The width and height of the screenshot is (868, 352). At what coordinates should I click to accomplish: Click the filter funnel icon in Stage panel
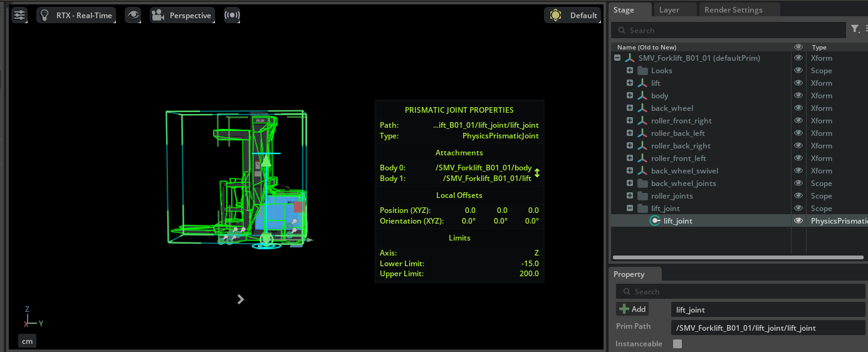[855, 29]
